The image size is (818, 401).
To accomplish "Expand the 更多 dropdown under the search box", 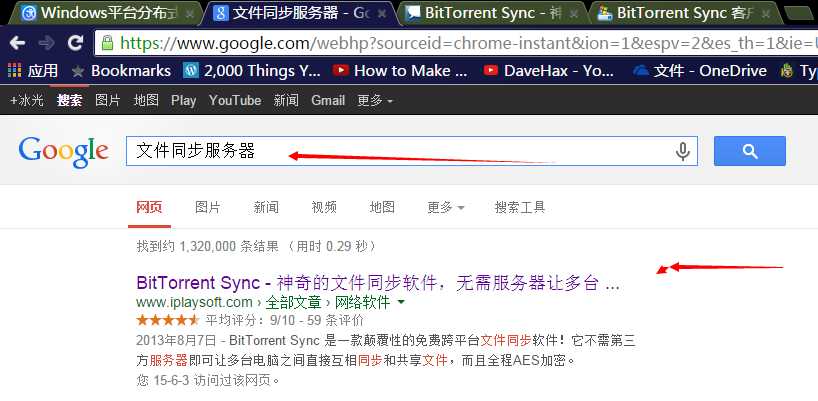I will [446, 208].
